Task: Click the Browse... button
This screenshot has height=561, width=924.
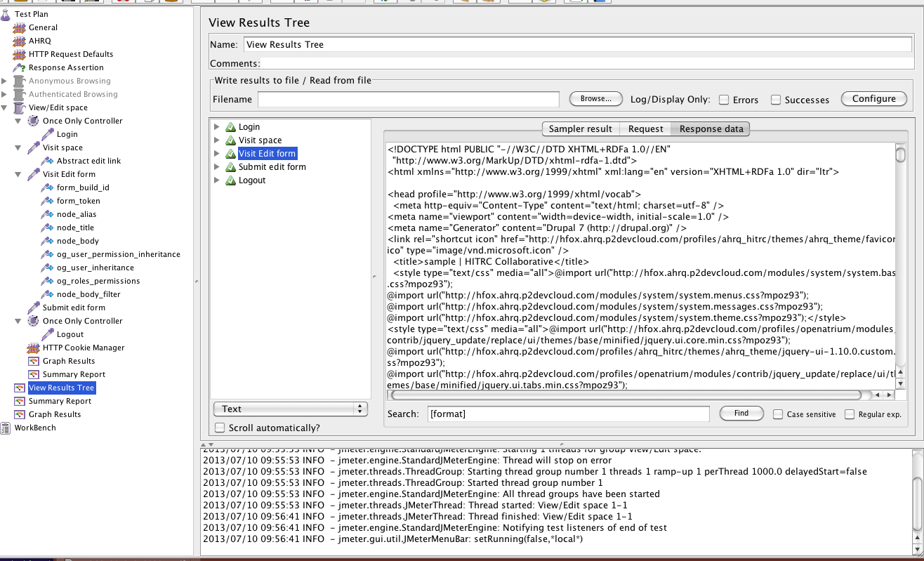Action: pyautogui.click(x=596, y=99)
